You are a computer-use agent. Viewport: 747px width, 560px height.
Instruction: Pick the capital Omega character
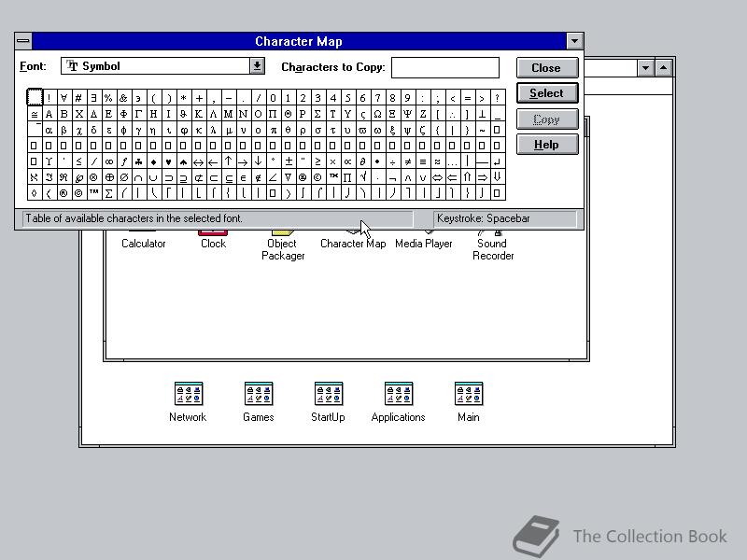tap(377, 114)
